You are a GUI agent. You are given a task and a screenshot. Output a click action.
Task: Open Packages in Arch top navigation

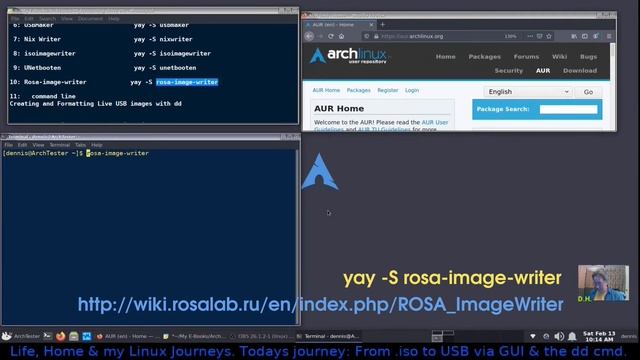[484, 57]
